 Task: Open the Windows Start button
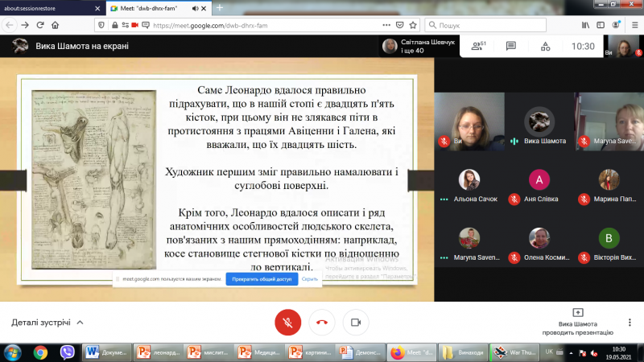pyautogui.click(x=12, y=352)
